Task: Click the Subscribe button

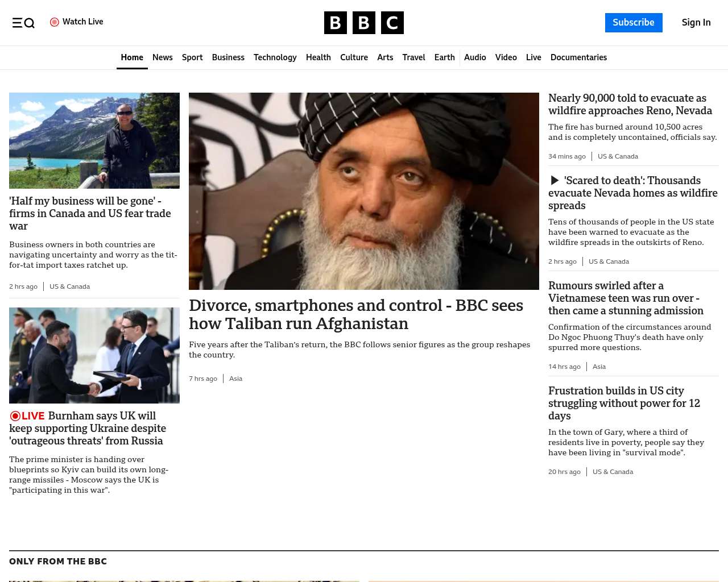Action: point(634,23)
